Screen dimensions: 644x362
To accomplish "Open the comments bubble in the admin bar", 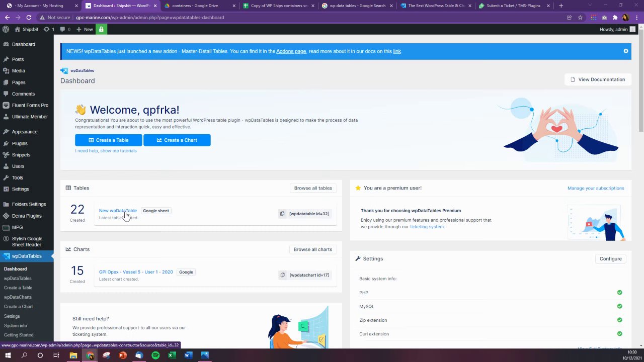I will click(65, 29).
